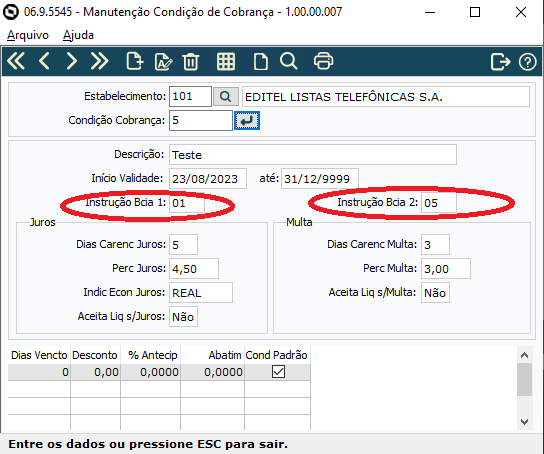This screenshot has height=454, width=544.
Task: Select the Cond Padrão column header
Action: click(277, 355)
